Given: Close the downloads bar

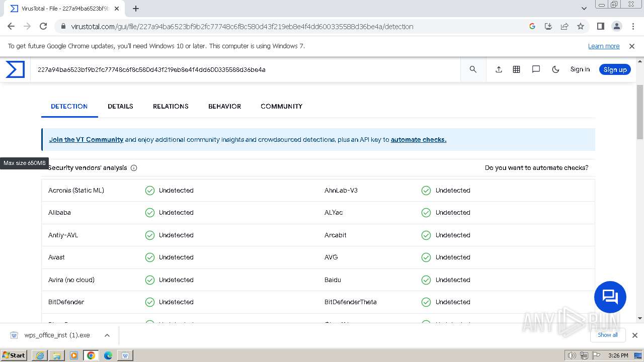Looking at the screenshot, I should point(634,335).
